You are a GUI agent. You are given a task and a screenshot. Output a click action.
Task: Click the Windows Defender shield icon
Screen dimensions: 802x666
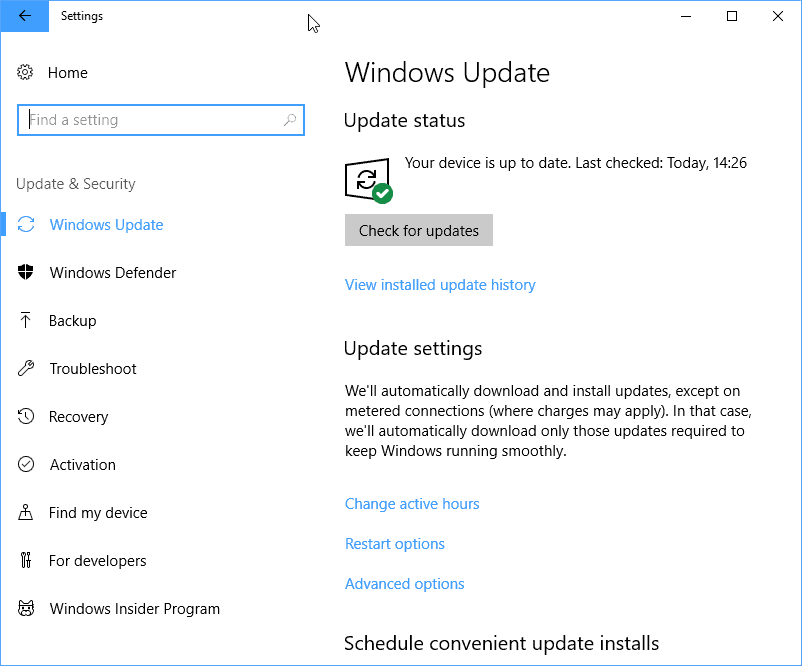point(26,272)
